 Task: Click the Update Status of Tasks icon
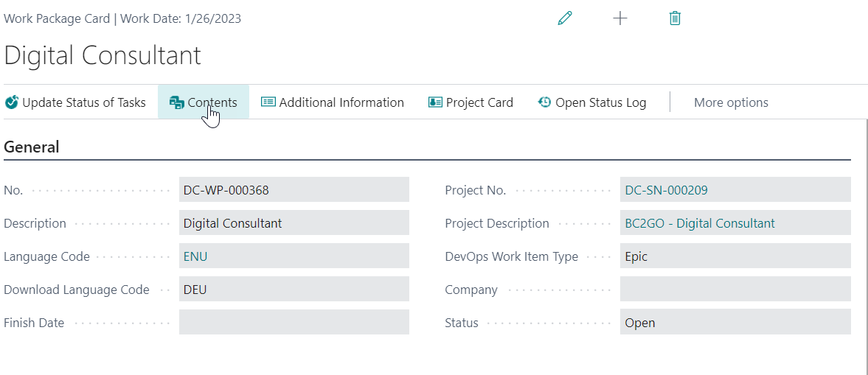click(12, 102)
